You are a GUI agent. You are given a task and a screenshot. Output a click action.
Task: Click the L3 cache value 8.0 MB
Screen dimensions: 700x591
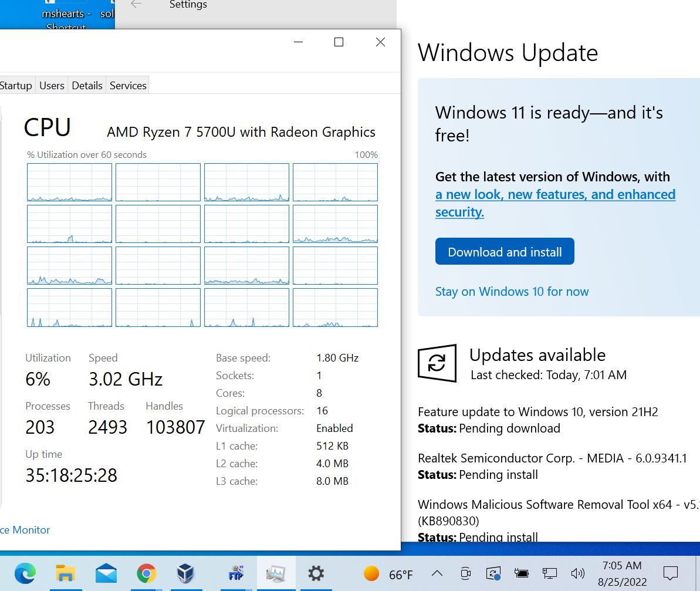[x=333, y=481]
